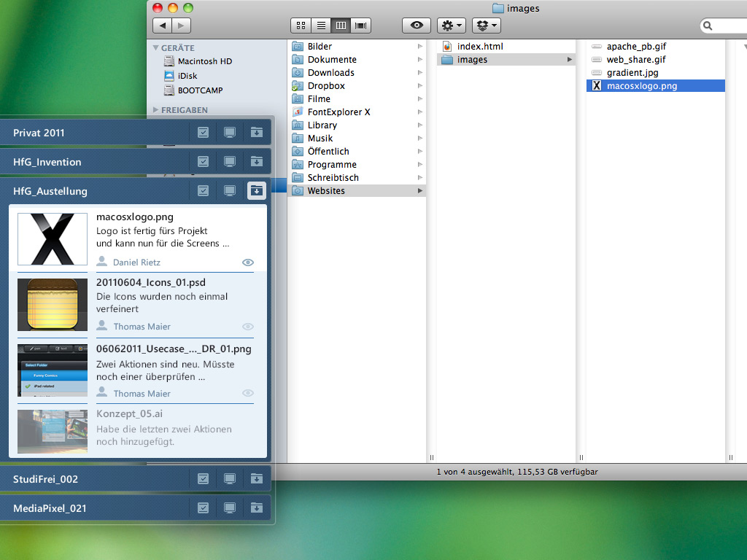Toggle checkmark icon for MediaPixel_021
747x560 pixels.
click(203, 508)
